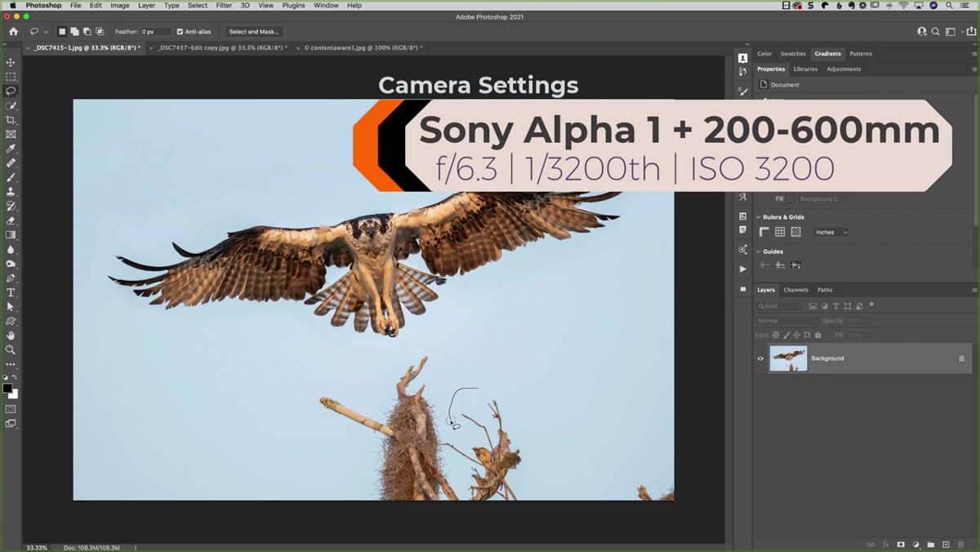Open the Normal blend mode dropdown
The width and height of the screenshot is (980, 552).
tap(787, 321)
